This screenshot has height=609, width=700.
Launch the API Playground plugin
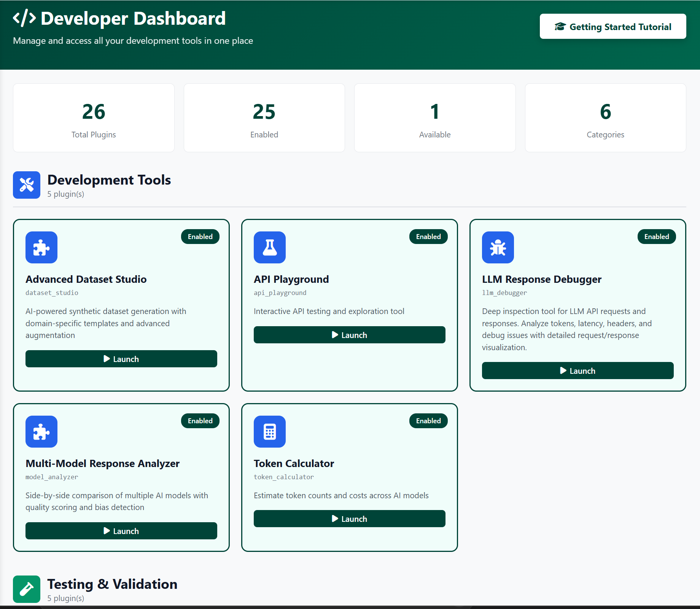[x=349, y=335]
